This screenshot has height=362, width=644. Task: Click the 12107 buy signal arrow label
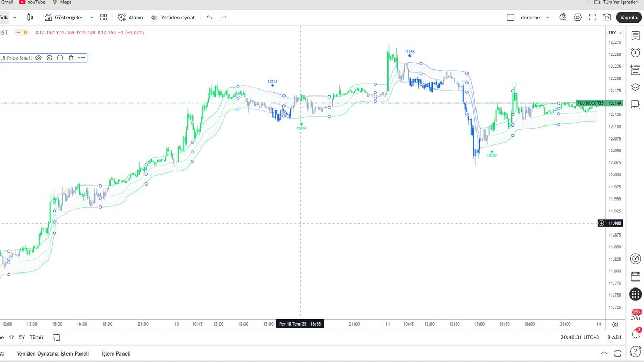[x=492, y=153]
